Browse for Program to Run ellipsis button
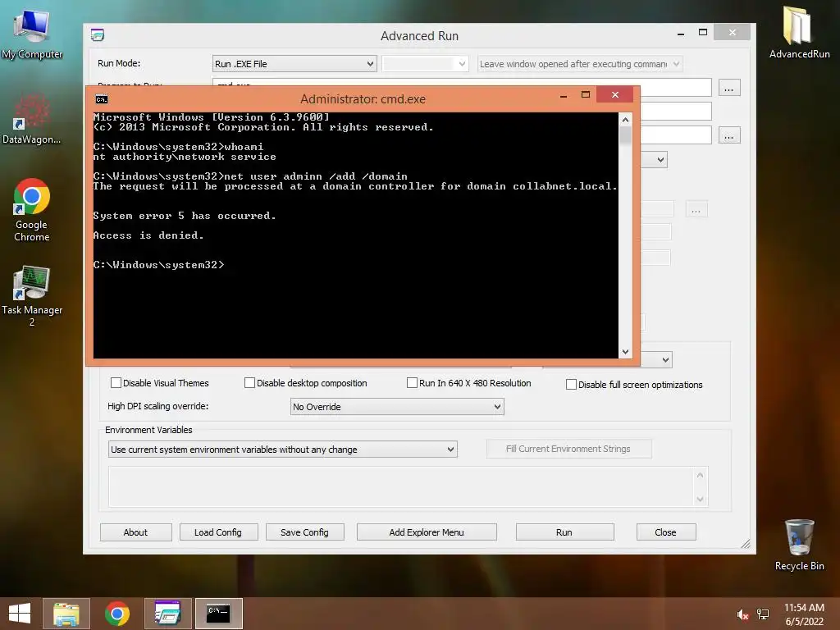 coord(728,89)
